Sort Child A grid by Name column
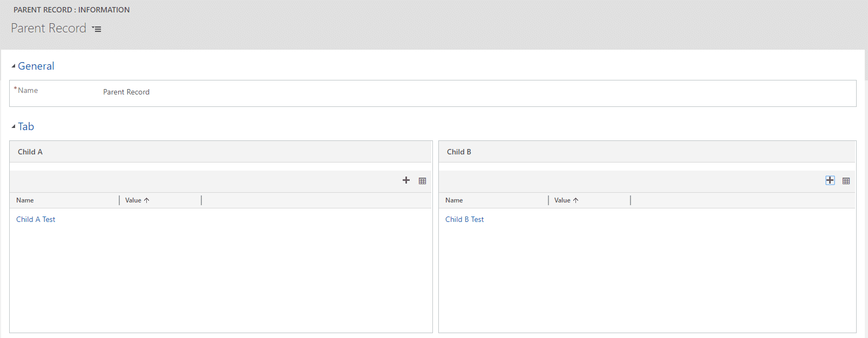 coord(25,200)
